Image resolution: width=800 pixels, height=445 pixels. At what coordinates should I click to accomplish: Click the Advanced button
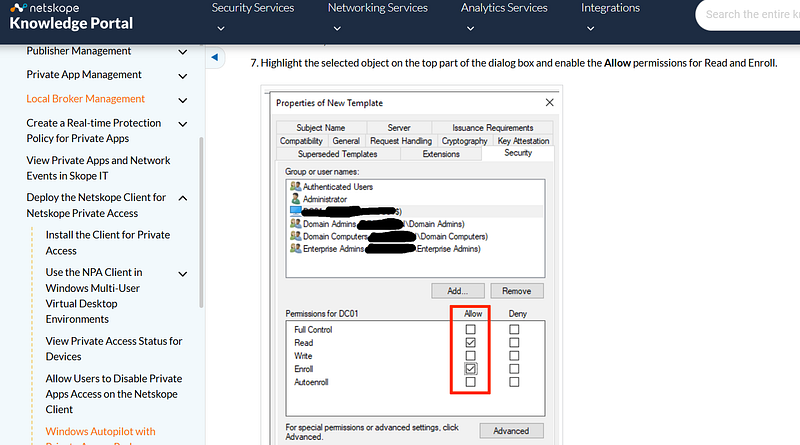tap(511, 431)
